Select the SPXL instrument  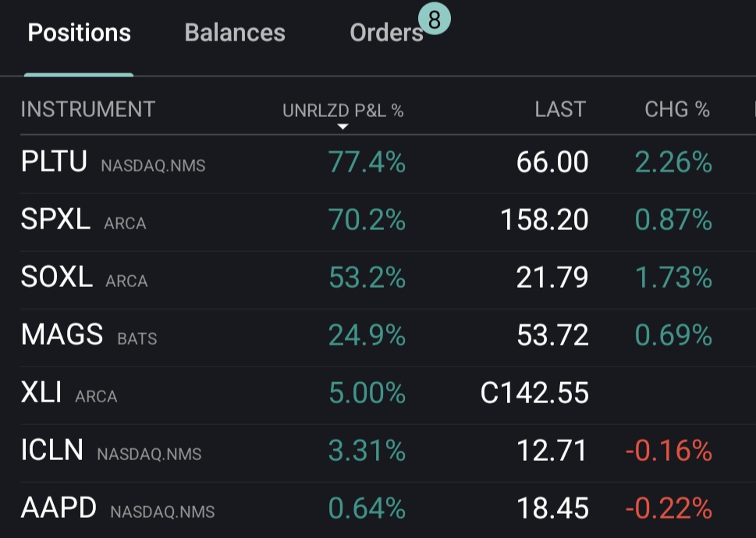[55, 221]
